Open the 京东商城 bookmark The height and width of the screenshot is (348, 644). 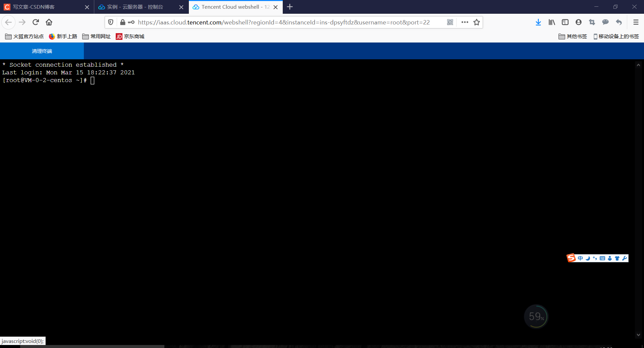130,36
